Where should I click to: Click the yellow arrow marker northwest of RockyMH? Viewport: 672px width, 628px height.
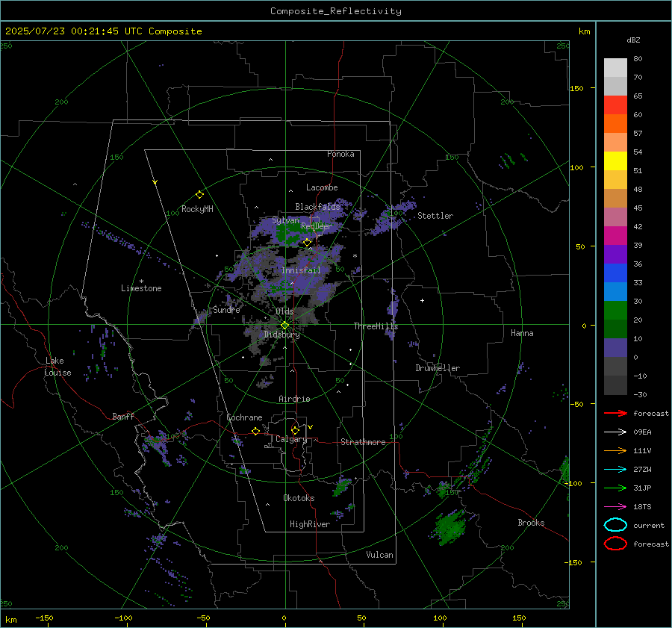(x=155, y=182)
